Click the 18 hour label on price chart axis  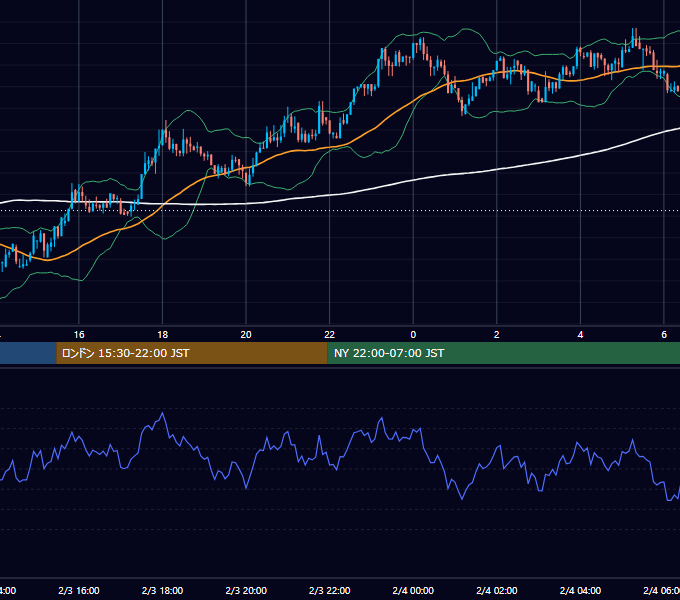point(163,335)
